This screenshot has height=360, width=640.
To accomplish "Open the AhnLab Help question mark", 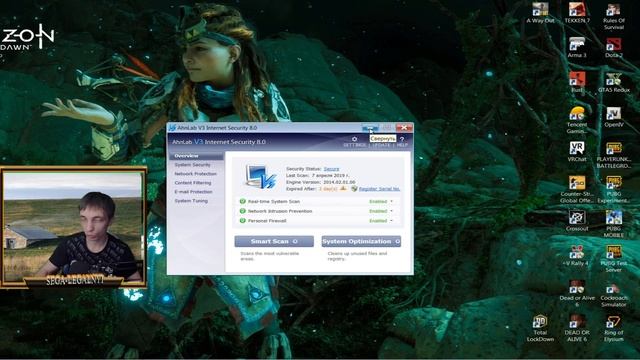I will 402,139.
